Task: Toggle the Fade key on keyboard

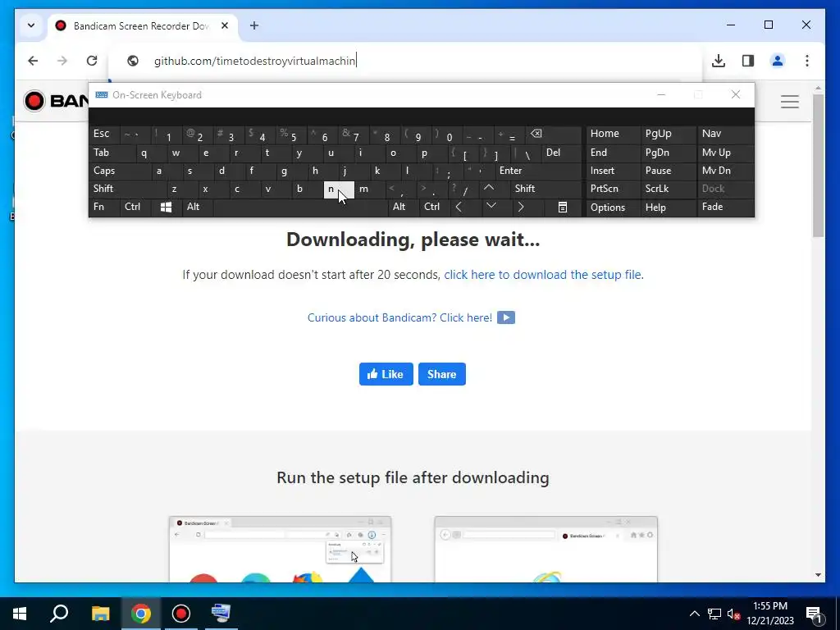Action: (725, 207)
